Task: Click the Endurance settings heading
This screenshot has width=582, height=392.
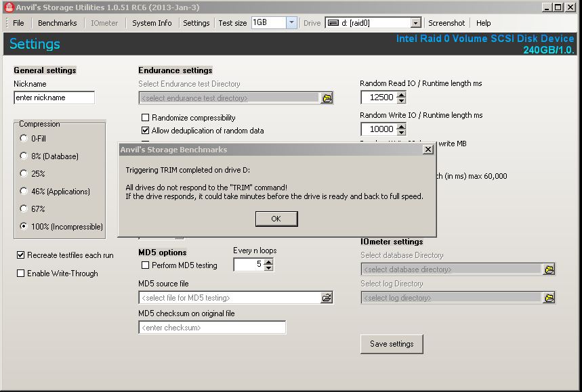Action: pos(175,70)
